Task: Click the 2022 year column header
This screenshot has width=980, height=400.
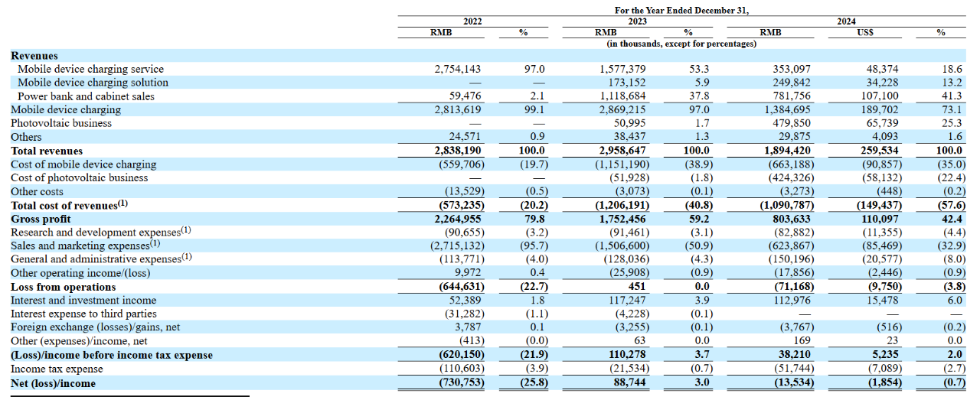Action: 472,21
